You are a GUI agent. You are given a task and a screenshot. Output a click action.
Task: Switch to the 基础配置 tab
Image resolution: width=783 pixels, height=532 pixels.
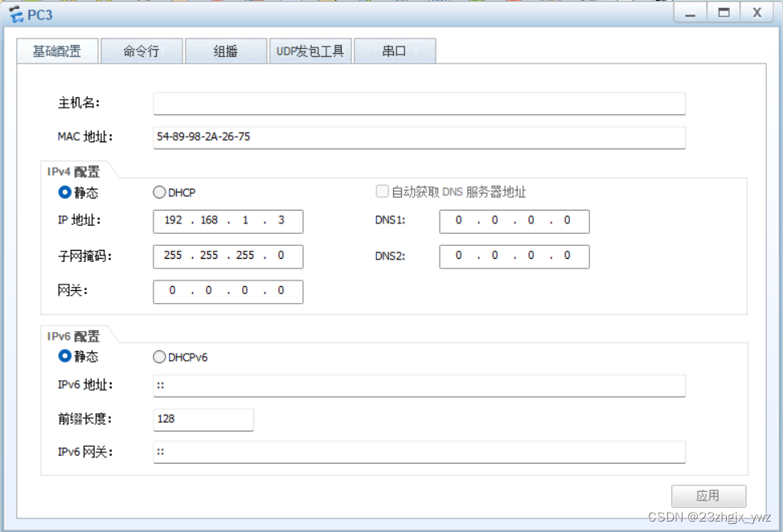click(x=57, y=51)
